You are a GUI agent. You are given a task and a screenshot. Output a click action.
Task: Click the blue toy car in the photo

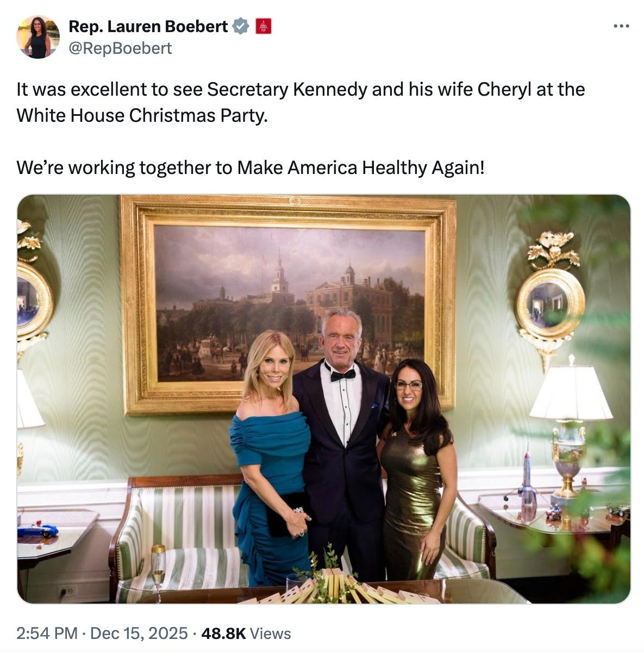pyautogui.click(x=37, y=530)
